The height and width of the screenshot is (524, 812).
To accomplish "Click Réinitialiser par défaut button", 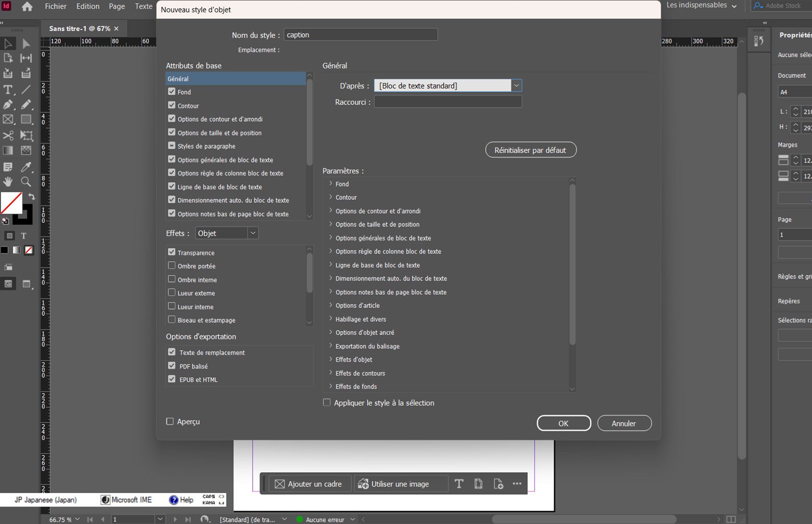I will coord(531,150).
